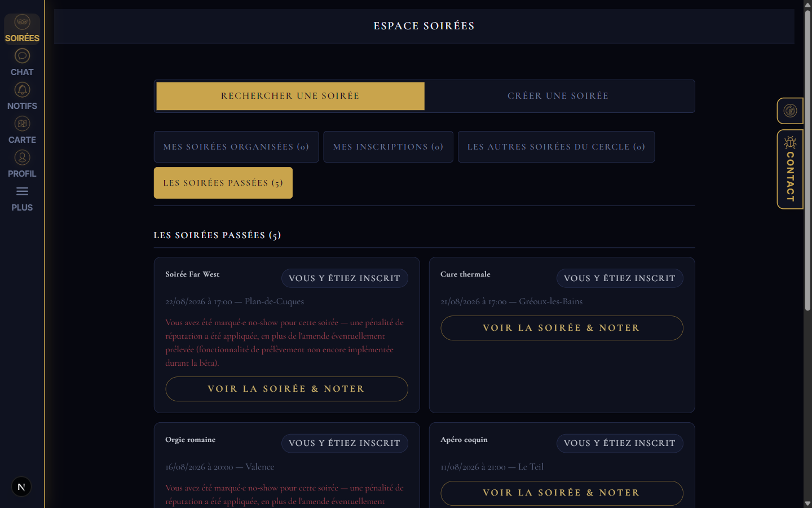The height and width of the screenshot is (508, 812).
Task: Click the round icon button above Contact
Action: (x=790, y=111)
